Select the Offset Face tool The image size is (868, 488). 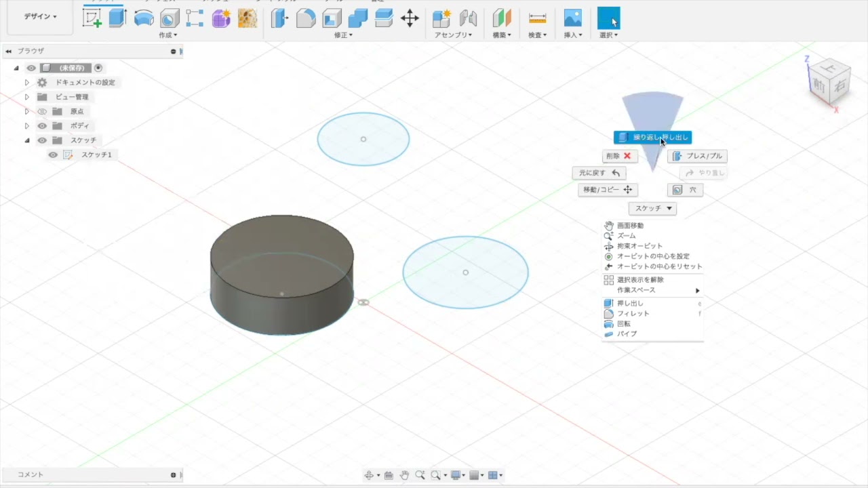point(384,18)
